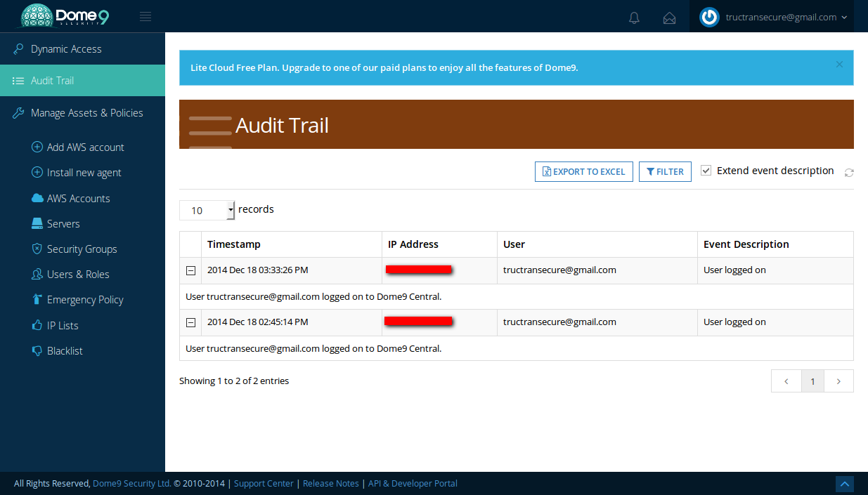Collapse the 03:33:26 PM audit entry
The image size is (868, 495).
(x=190, y=270)
